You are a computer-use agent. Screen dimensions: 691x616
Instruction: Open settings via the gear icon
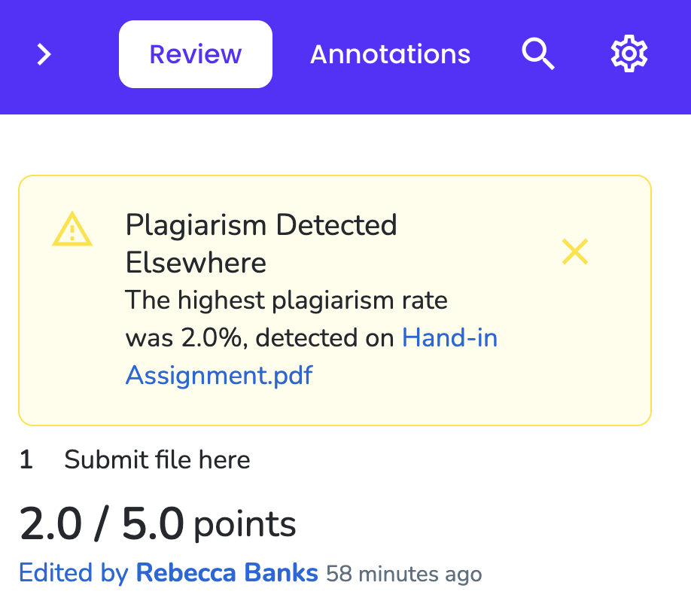tap(629, 53)
